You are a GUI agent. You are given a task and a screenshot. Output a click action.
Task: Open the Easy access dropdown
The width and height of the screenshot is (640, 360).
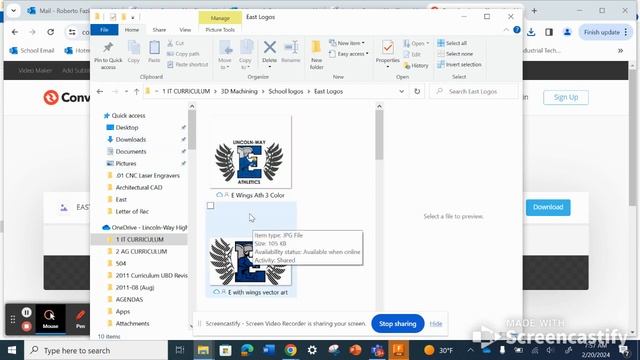[349, 54]
